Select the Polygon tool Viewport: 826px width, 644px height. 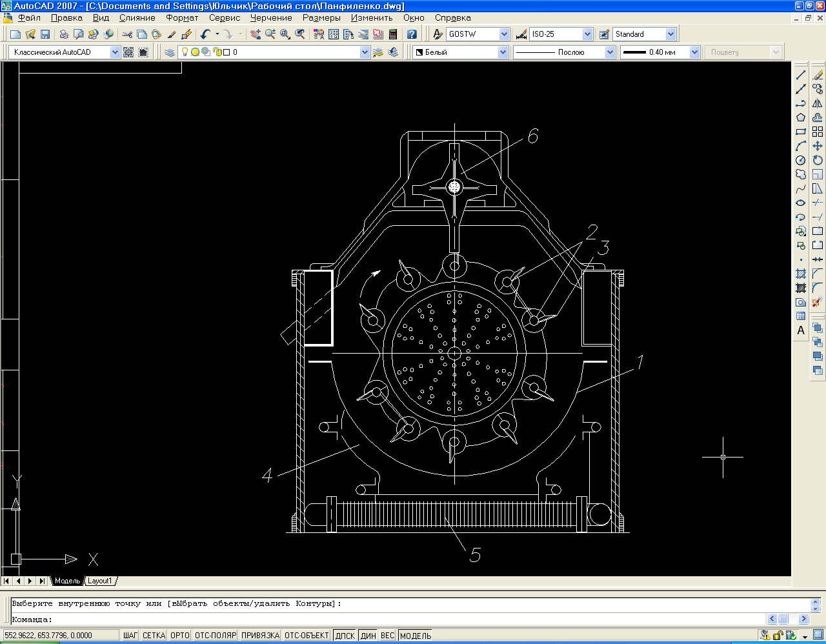[x=801, y=117]
